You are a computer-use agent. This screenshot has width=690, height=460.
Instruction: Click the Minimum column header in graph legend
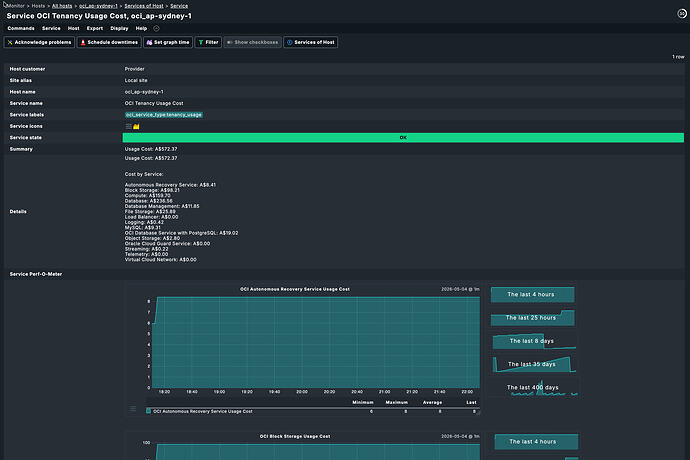(x=363, y=402)
